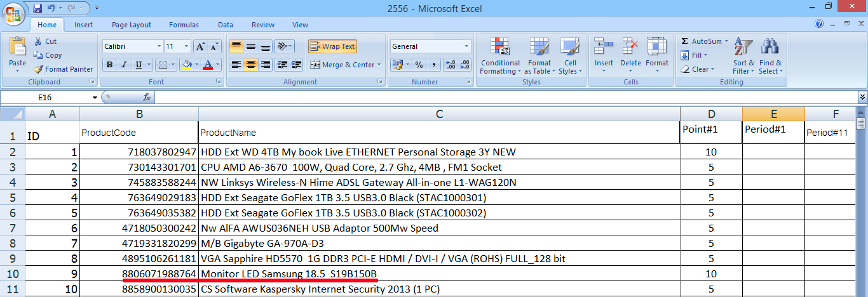
Task: Open Sort & Filter
Action: click(x=743, y=56)
